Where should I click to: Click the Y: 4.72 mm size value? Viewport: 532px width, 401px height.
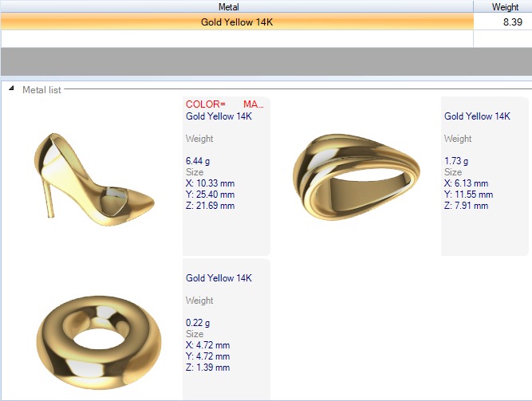(207, 356)
